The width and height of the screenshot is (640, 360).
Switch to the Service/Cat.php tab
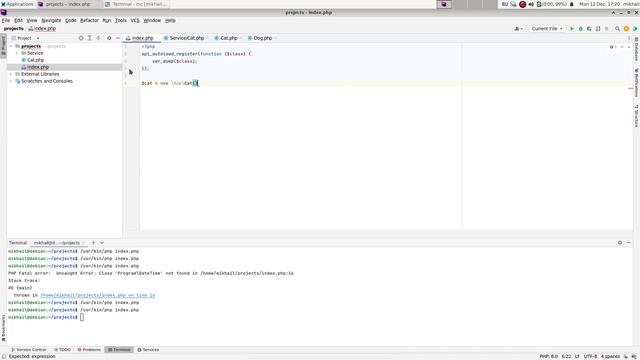click(x=187, y=38)
